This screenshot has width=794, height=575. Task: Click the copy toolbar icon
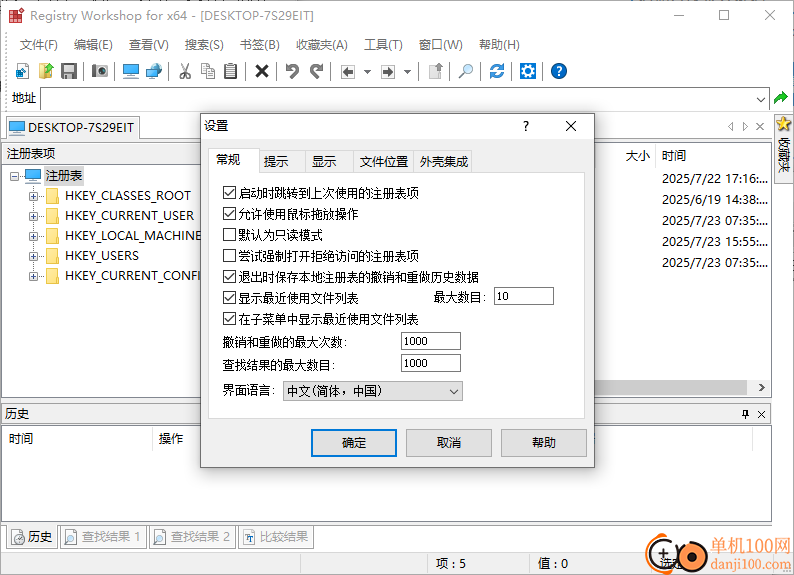pyautogui.click(x=208, y=71)
